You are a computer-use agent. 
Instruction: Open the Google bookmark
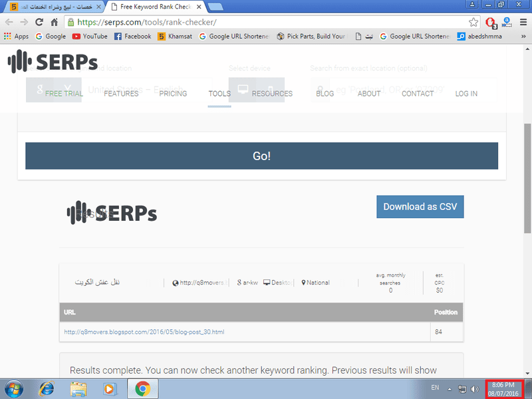coord(51,37)
